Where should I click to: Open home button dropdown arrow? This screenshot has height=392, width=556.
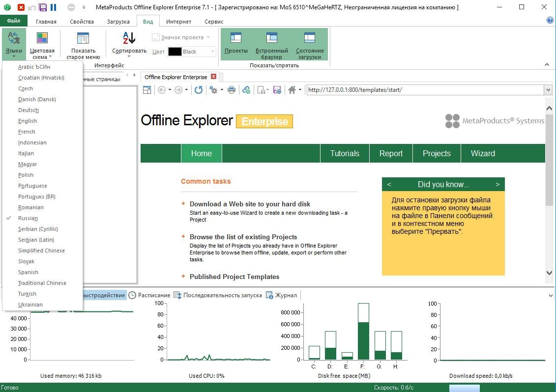tap(300, 90)
